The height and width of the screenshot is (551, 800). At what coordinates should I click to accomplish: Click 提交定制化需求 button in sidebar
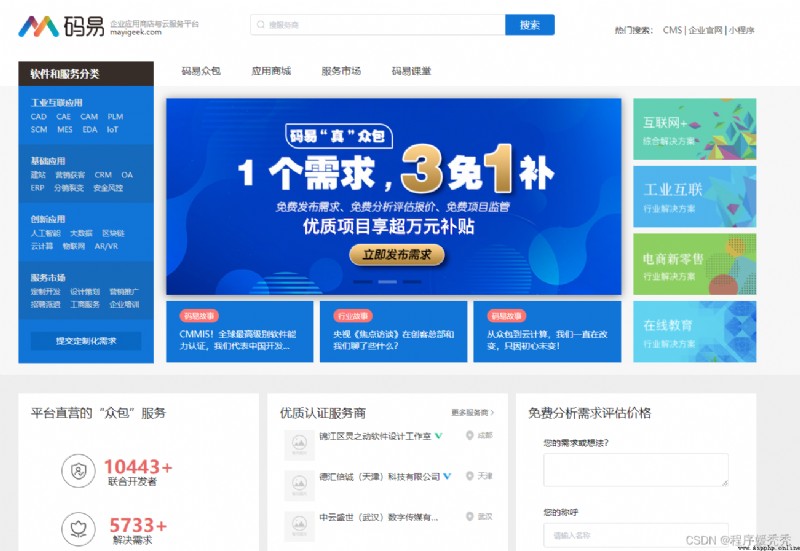[86, 341]
